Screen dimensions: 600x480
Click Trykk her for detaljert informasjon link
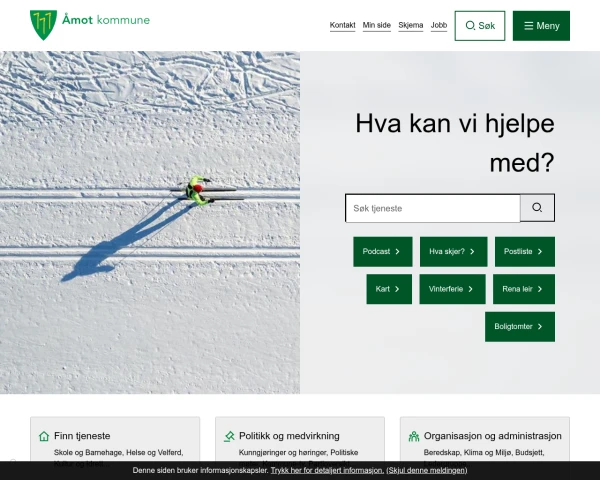(328, 470)
